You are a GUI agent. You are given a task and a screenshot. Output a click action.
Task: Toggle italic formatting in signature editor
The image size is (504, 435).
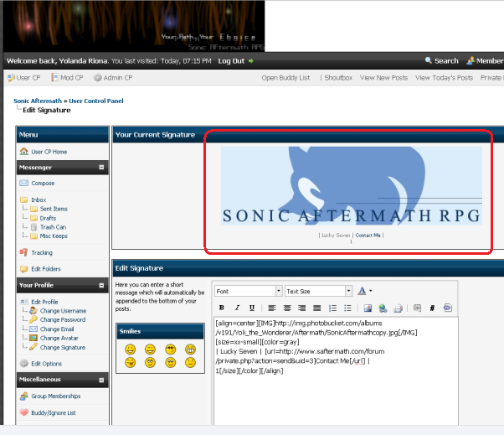point(237,308)
